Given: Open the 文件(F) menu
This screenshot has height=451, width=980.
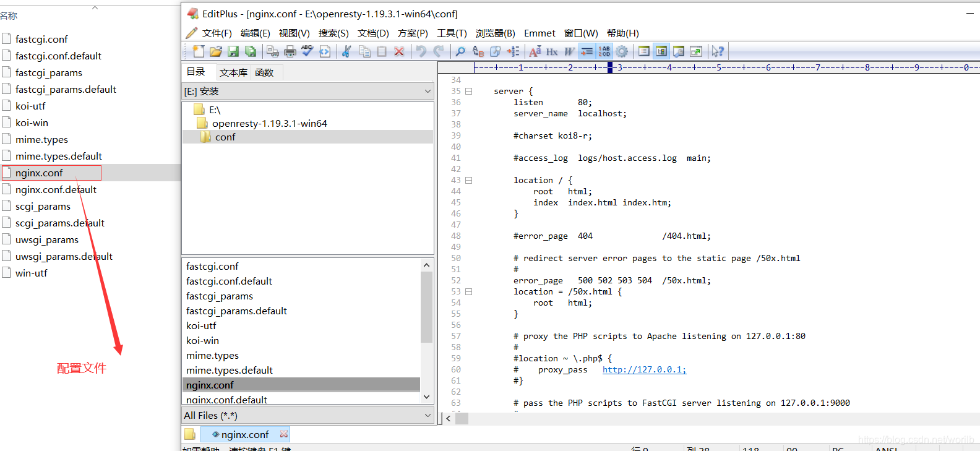Looking at the screenshot, I should (217, 33).
